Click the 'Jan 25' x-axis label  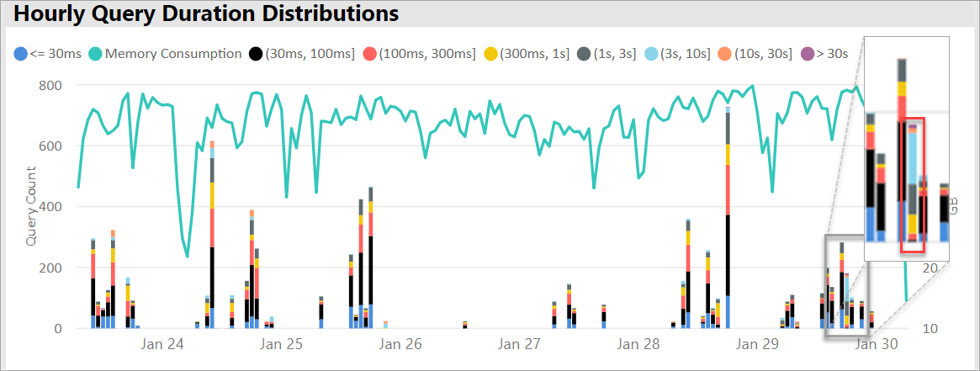click(x=281, y=343)
